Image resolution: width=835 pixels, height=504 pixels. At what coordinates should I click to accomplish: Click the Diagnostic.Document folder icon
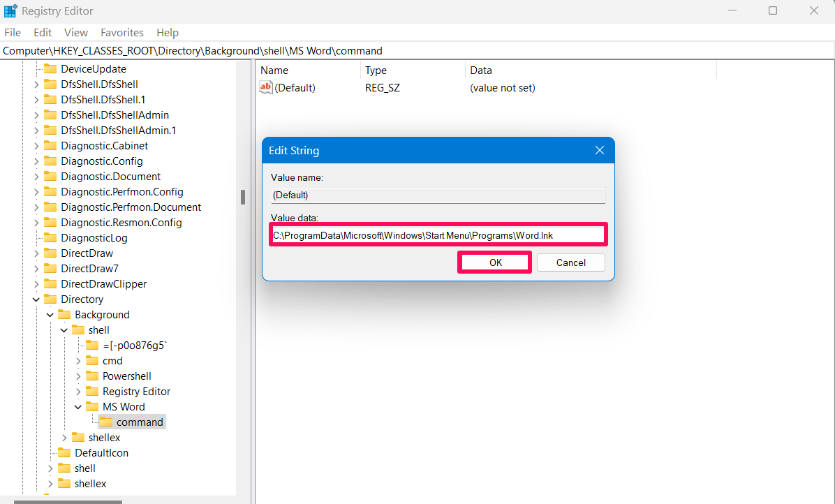50,176
